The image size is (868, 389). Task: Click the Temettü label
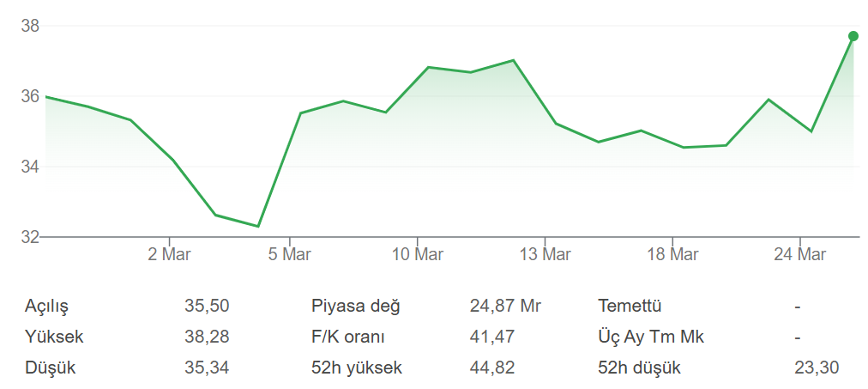point(630,307)
